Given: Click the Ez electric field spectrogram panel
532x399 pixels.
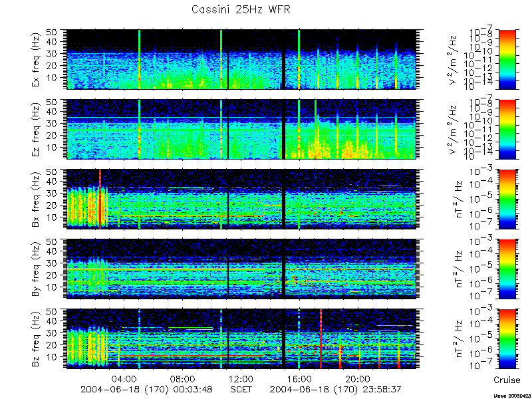Looking at the screenshot, I should pyautogui.click(x=241, y=129).
